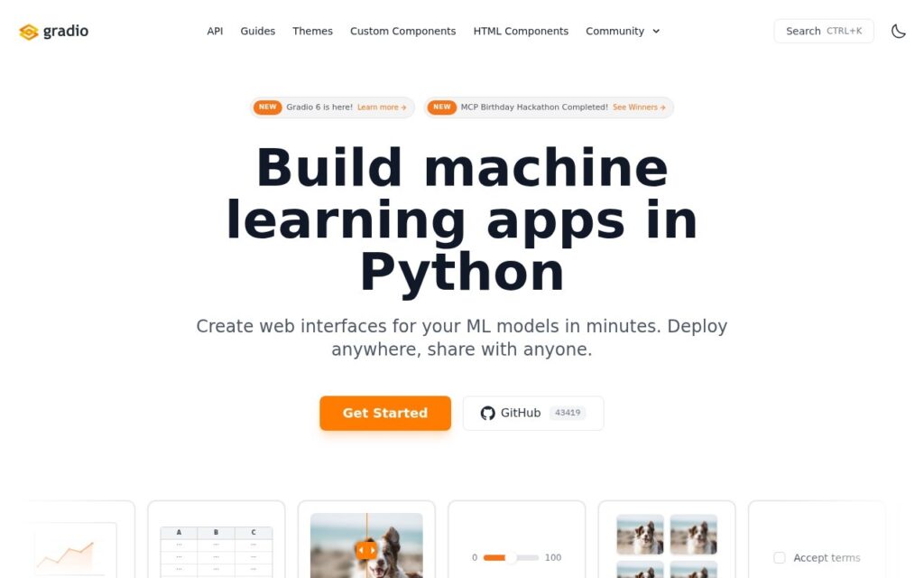This screenshot has width=924, height=578.
Task: Click the Gradio logo icon
Action: [28, 32]
